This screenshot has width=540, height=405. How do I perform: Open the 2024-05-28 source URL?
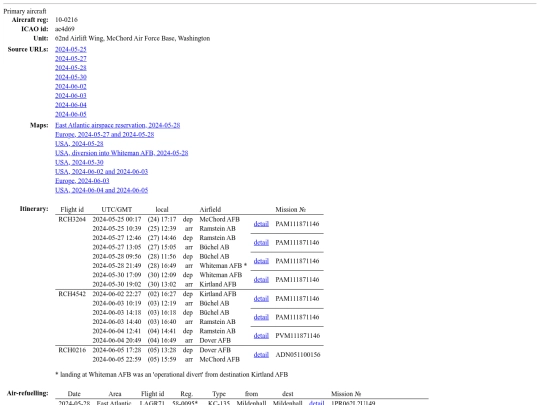pos(71,68)
